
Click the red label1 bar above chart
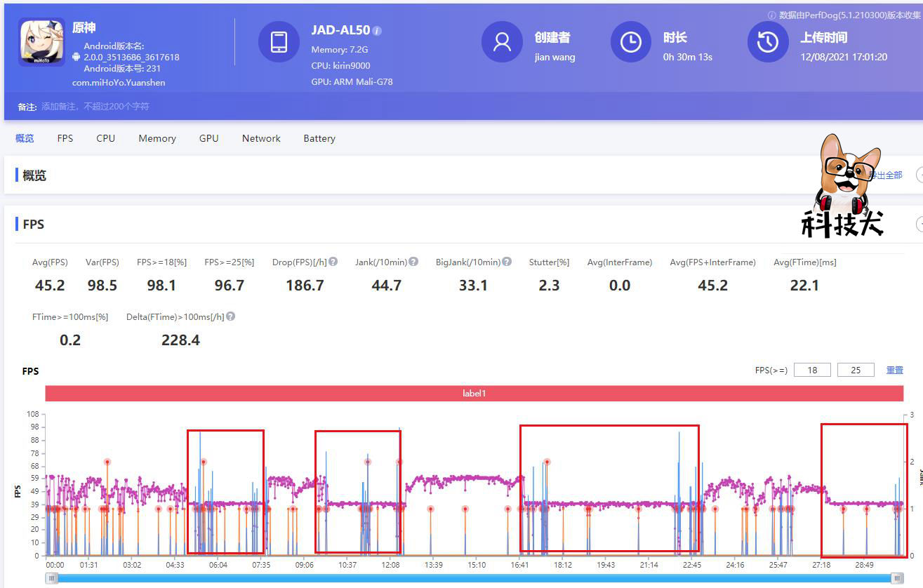[x=474, y=394]
